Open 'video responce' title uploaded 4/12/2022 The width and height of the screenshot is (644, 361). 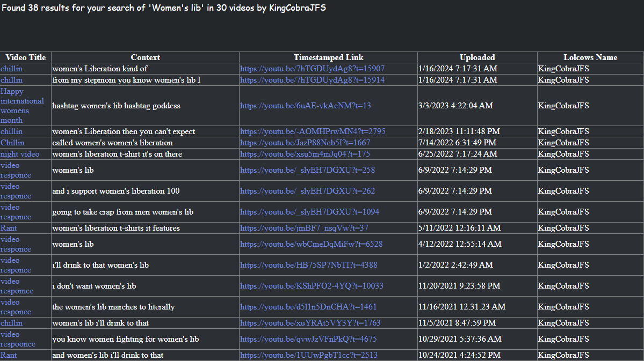point(16,244)
